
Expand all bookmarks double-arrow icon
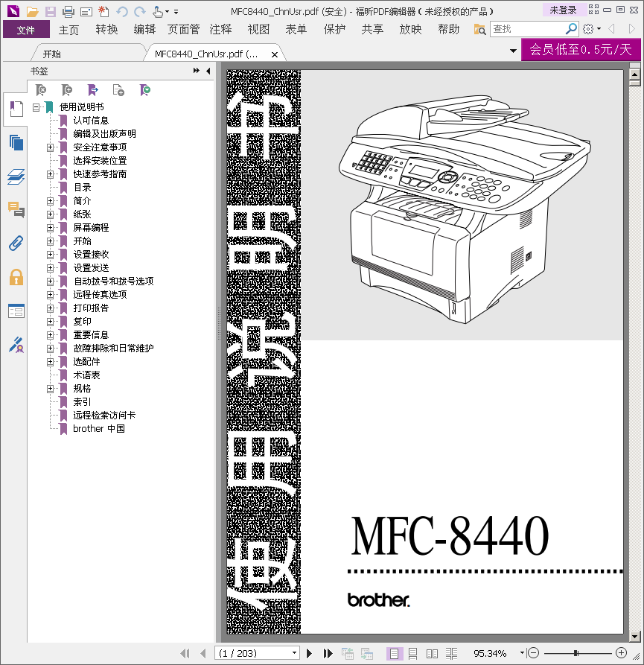coord(196,71)
